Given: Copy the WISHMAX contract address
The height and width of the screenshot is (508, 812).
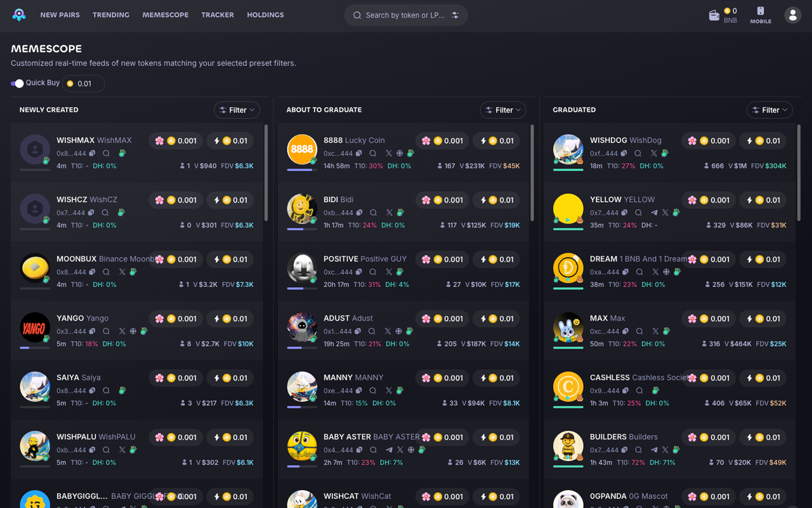Looking at the screenshot, I should [93, 154].
